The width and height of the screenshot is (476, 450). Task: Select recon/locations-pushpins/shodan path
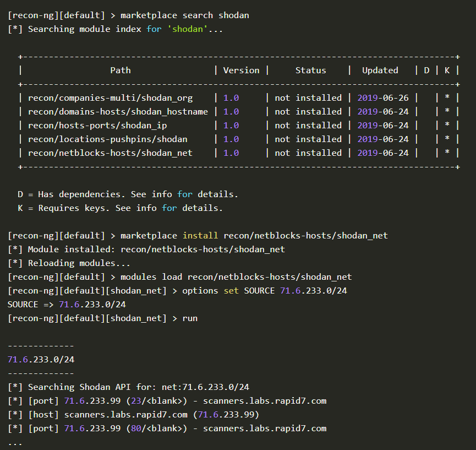pyautogui.click(x=107, y=139)
